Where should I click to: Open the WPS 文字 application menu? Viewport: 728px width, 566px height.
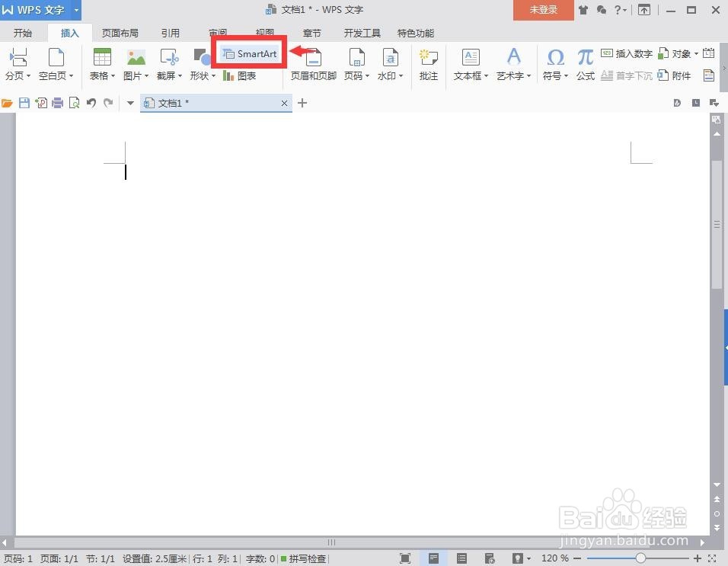coord(40,10)
